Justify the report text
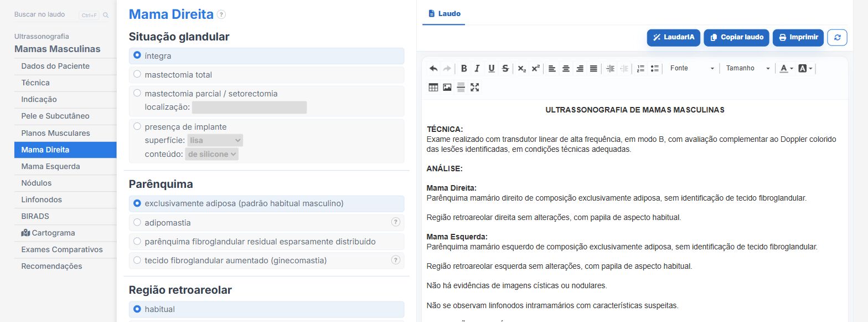Viewport: 868px width, 322px height. pyautogui.click(x=593, y=68)
